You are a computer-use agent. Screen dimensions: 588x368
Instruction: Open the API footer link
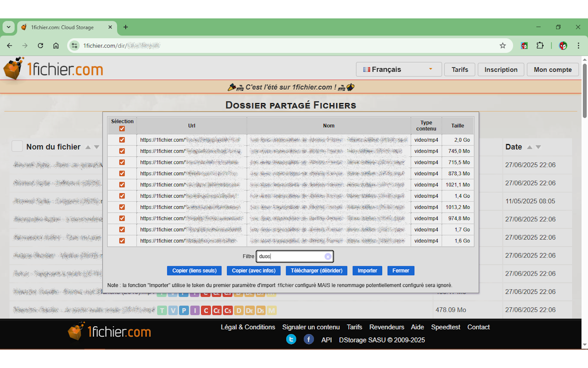coord(327,340)
